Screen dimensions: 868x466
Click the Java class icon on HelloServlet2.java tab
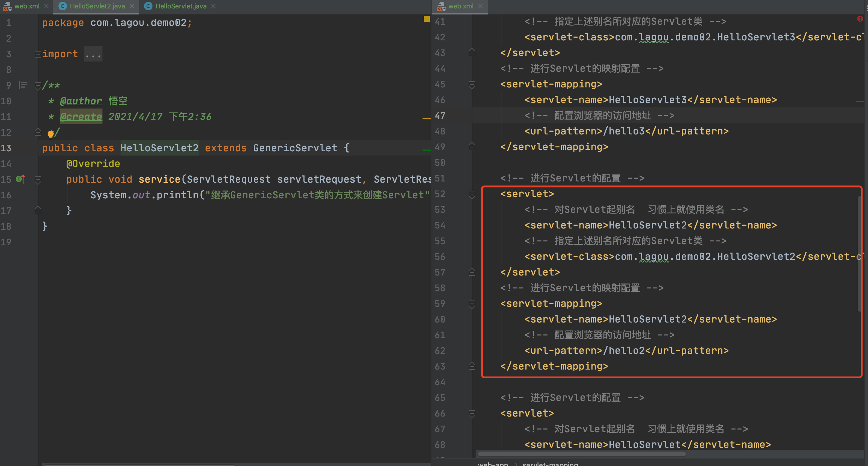(62, 6)
